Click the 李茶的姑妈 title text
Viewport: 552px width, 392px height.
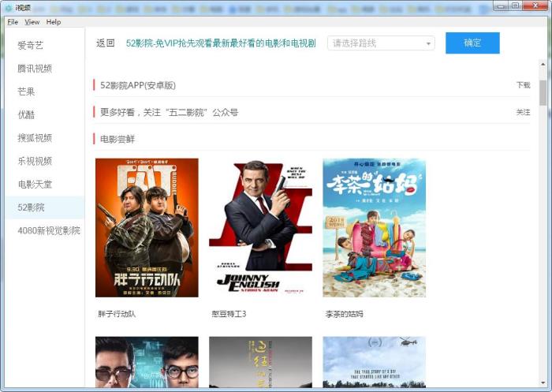345,314
